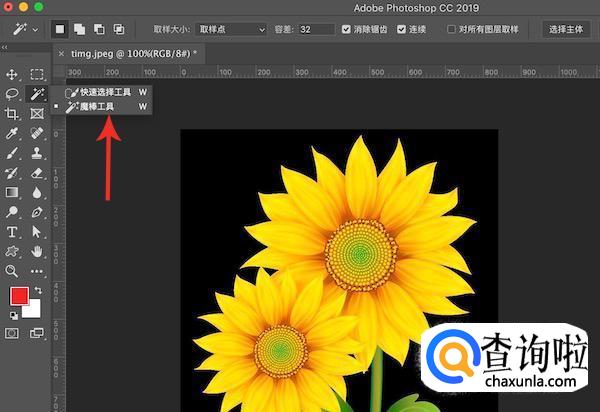Swap foreground and background colors
This screenshot has height=412, width=600.
38,290
